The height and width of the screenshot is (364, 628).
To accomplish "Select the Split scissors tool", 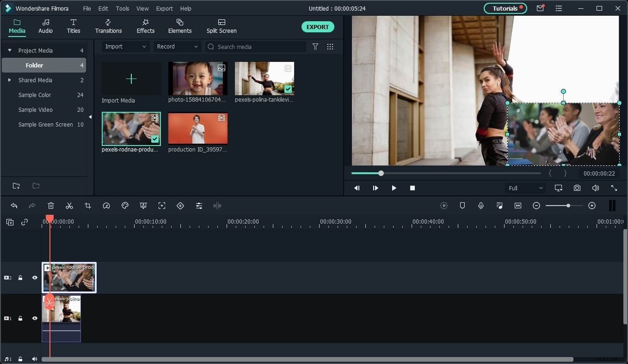I will pyautogui.click(x=69, y=206).
